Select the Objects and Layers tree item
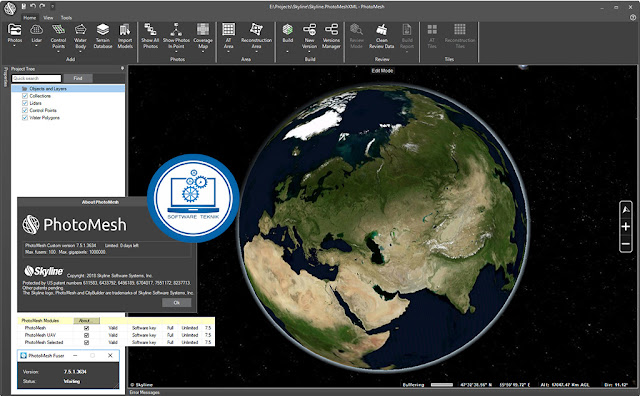Screen dimensions: 640x396 68,89
